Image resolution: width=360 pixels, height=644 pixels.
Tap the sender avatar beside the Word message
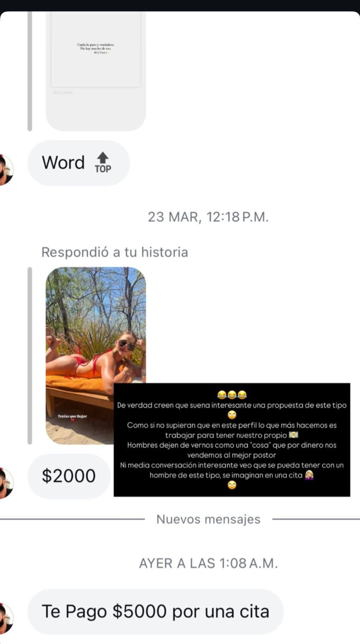(x=6, y=169)
